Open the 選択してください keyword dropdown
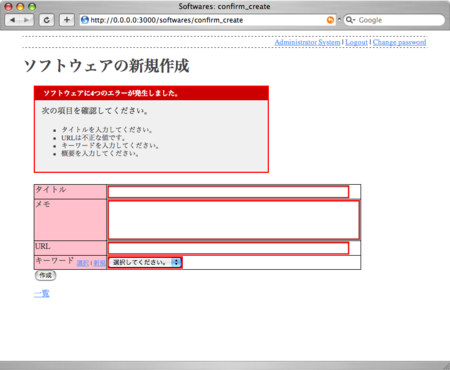450x370 pixels. (x=145, y=262)
